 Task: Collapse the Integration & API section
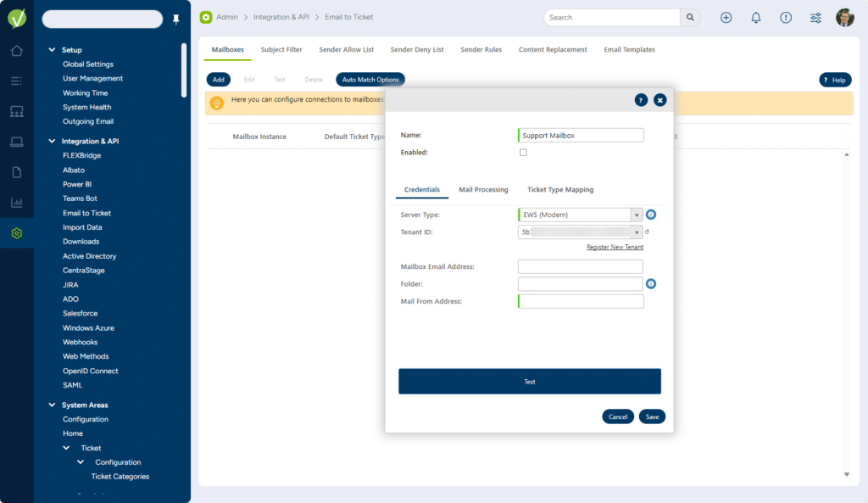coord(53,142)
